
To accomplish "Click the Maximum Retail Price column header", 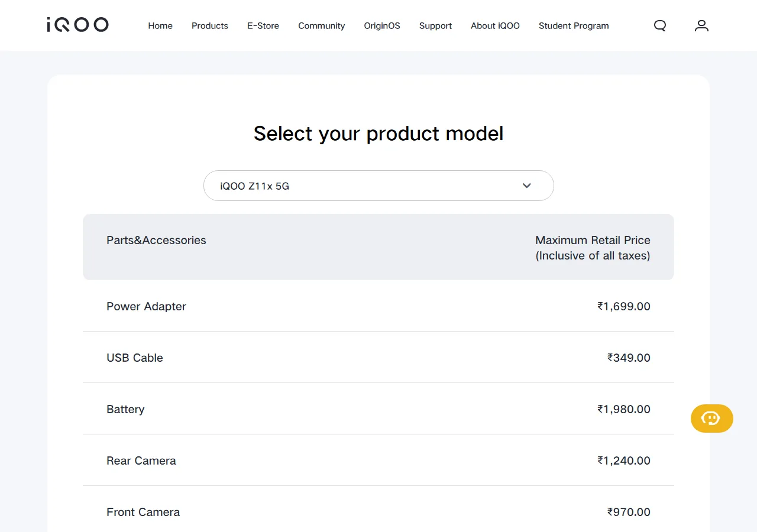I will [593, 248].
